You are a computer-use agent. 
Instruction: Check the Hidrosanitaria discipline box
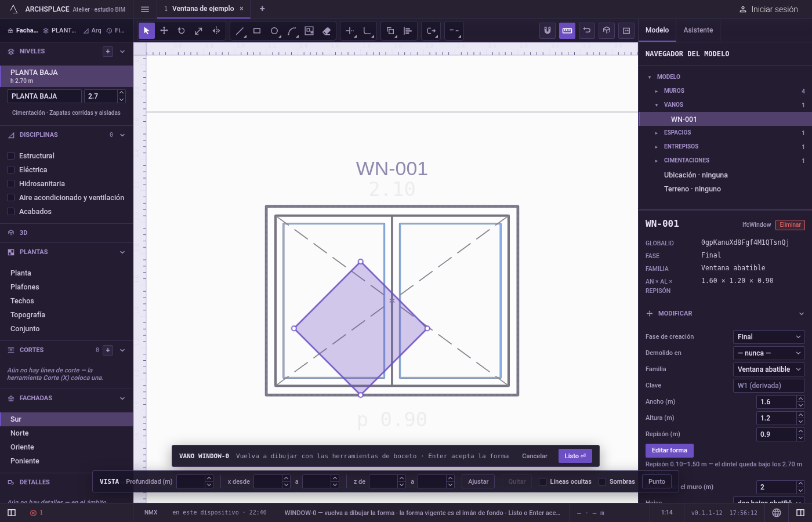point(10,184)
